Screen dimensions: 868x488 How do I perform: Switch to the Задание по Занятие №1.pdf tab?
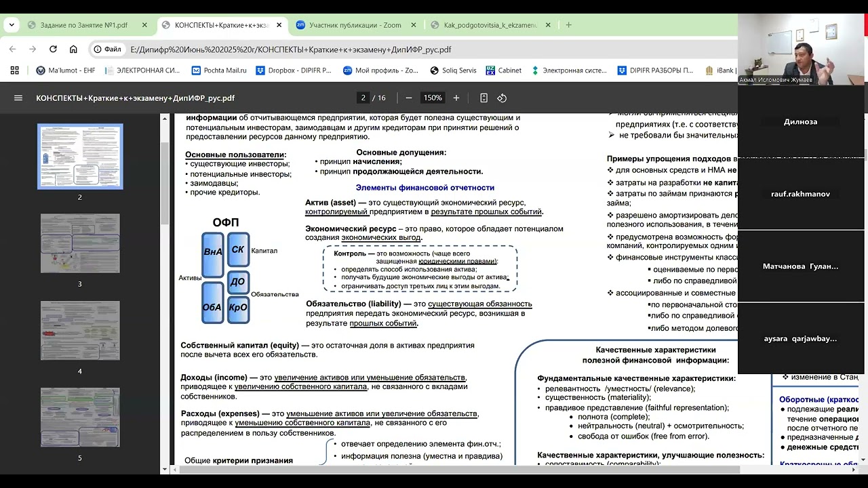click(83, 25)
